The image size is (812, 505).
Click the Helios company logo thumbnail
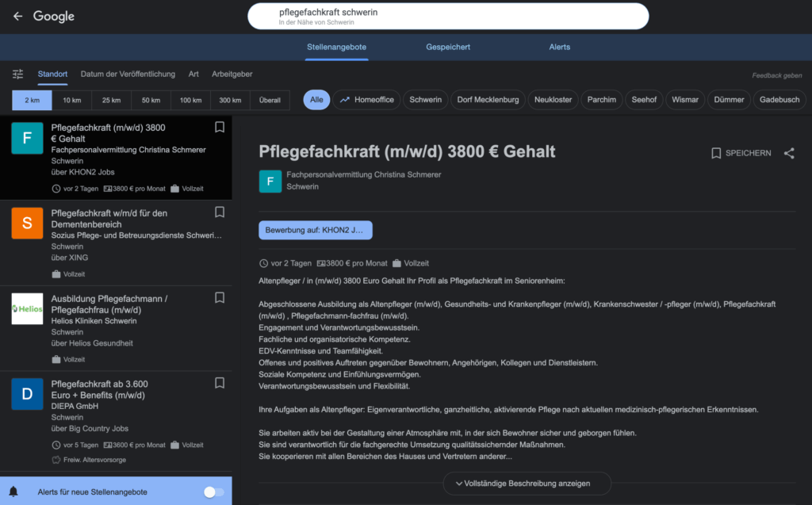click(x=27, y=308)
